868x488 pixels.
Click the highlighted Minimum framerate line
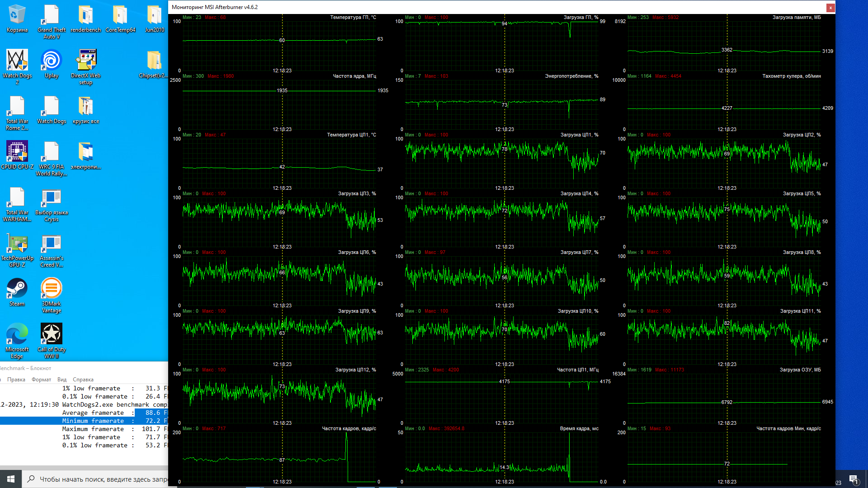coord(93,421)
